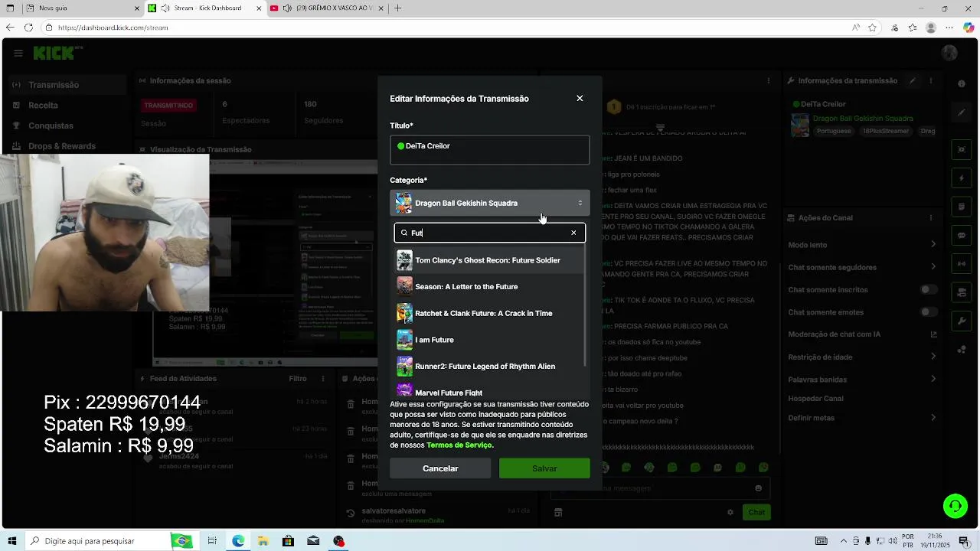Screen dimensions: 980x551
Task: Click the notes document icon in right sidebar
Action: [x=962, y=207]
